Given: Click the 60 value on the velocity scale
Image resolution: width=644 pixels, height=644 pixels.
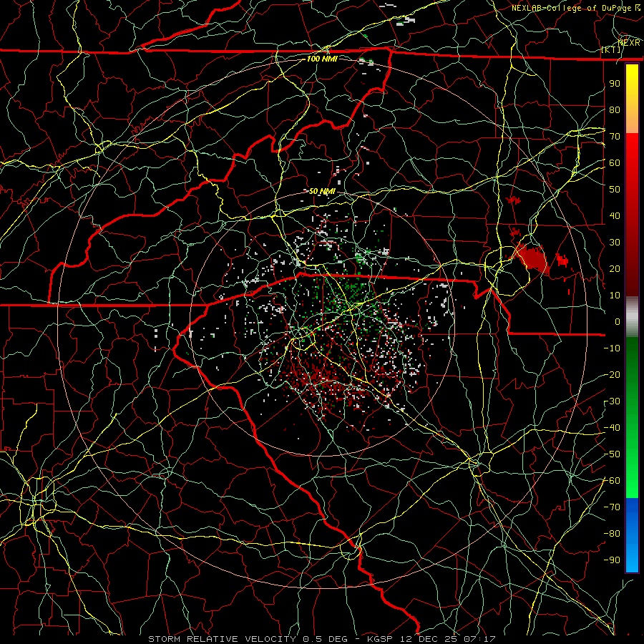Looking at the screenshot, I should (x=615, y=163).
